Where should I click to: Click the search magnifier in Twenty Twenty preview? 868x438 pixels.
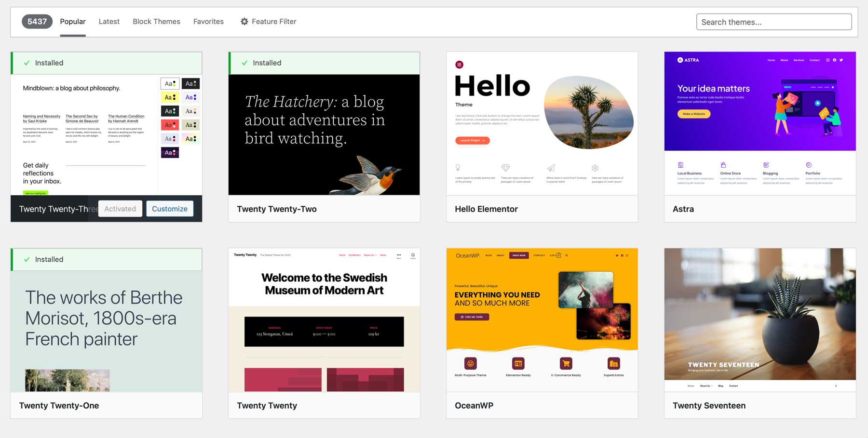click(413, 255)
